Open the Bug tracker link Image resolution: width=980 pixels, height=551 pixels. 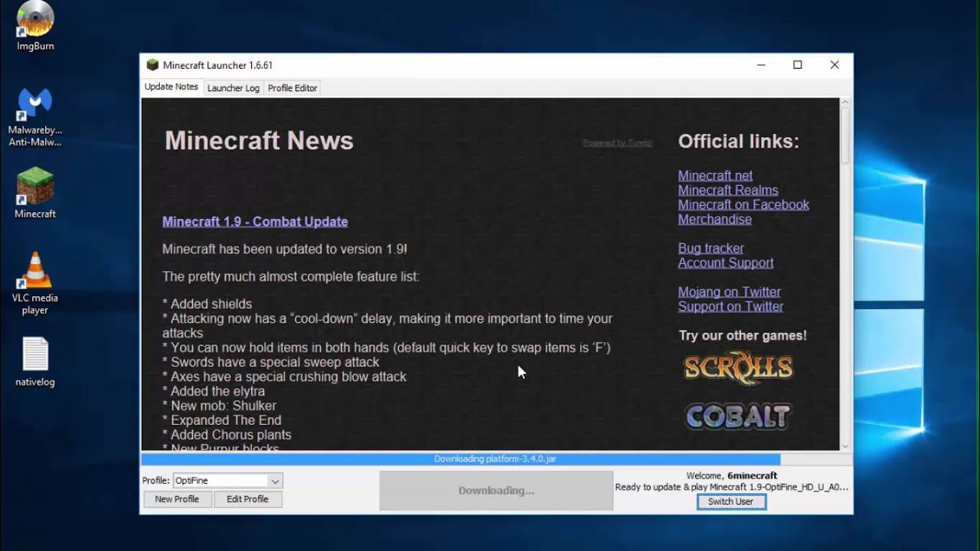[x=710, y=249]
